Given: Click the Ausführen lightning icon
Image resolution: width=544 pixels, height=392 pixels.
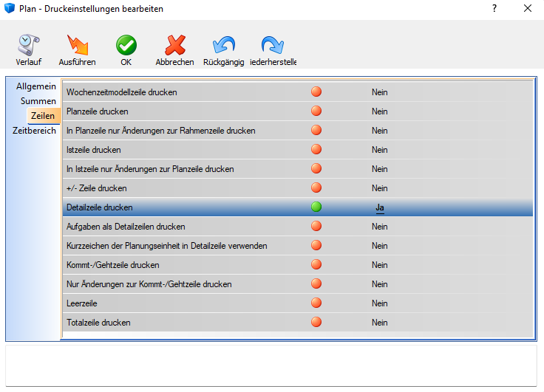Looking at the screenshot, I should pyautogui.click(x=77, y=45).
